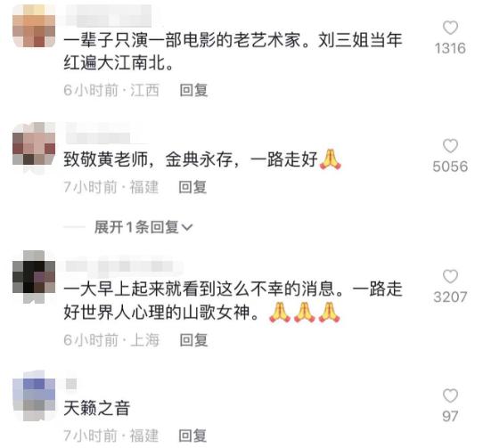
Task: Reply to the 上海 comment
Action: pyautogui.click(x=193, y=340)
